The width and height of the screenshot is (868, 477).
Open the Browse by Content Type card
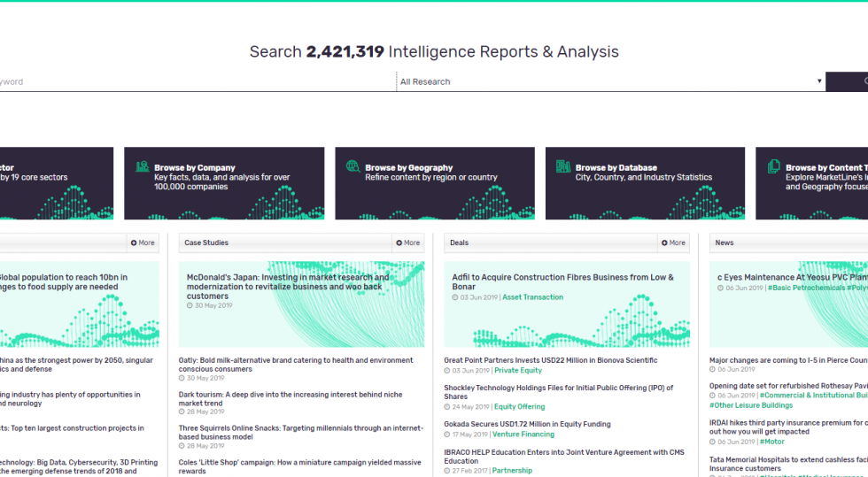click(x=811, y=183)
